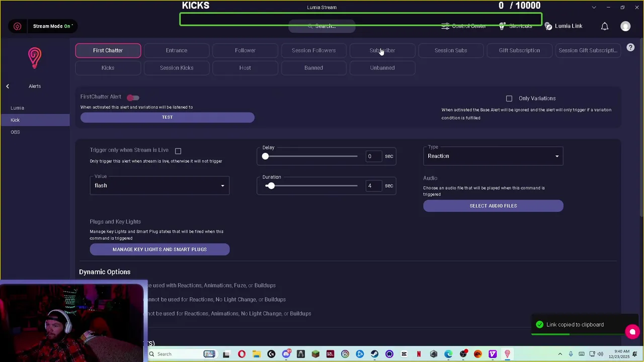Click the title bar dropdown chevron
The height and width of the screenshot is (362, 644).
pos(594,8)
